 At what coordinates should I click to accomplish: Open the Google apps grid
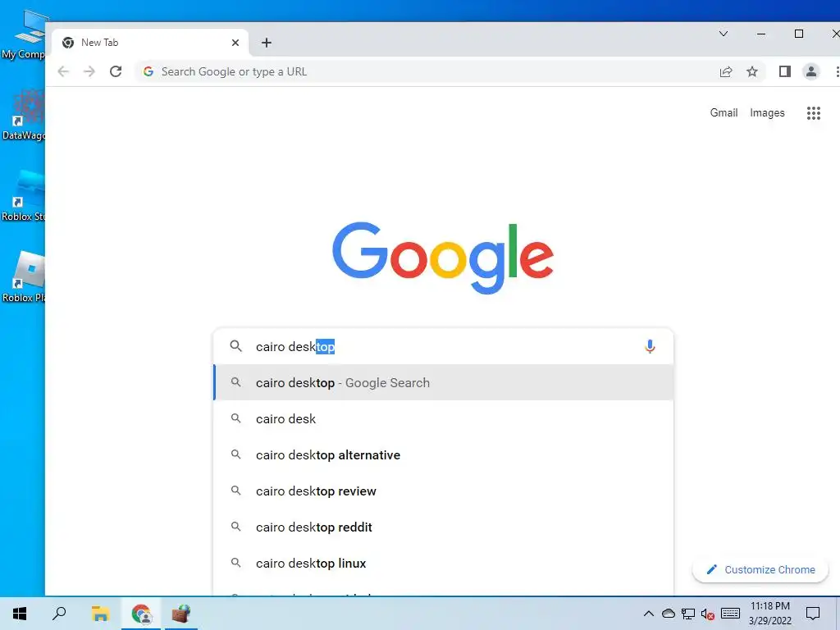click(813, 113)
